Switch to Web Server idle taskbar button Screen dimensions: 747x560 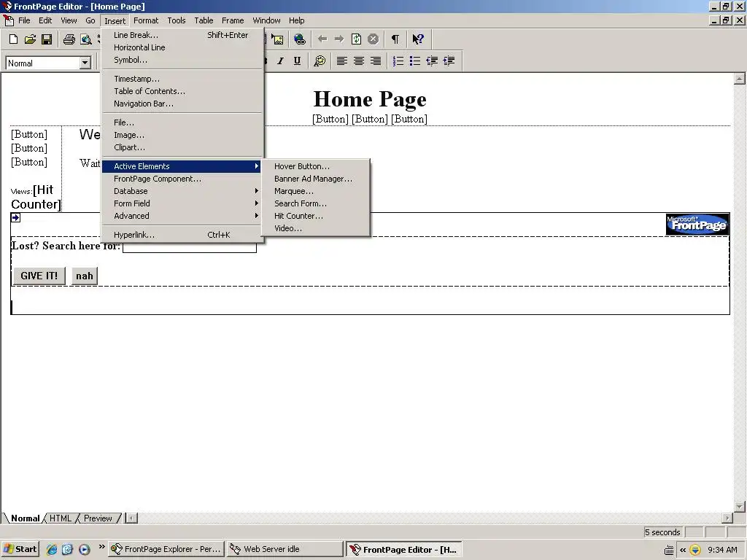coord(285,549)
